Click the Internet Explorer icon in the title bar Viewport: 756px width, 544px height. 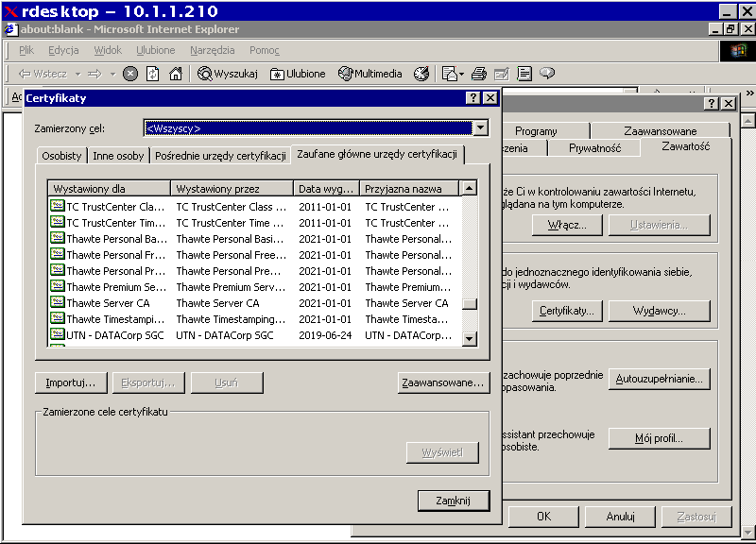[11, 29]
